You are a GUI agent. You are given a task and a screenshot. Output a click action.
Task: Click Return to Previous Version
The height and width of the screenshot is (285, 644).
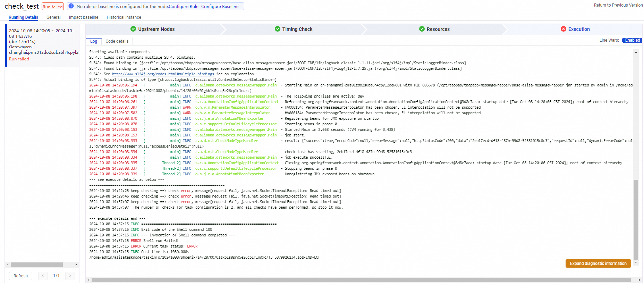(618, 5)
